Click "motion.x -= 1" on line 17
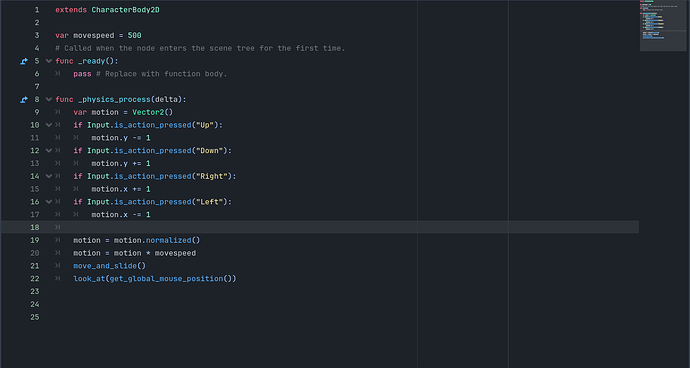 [121, 214]
